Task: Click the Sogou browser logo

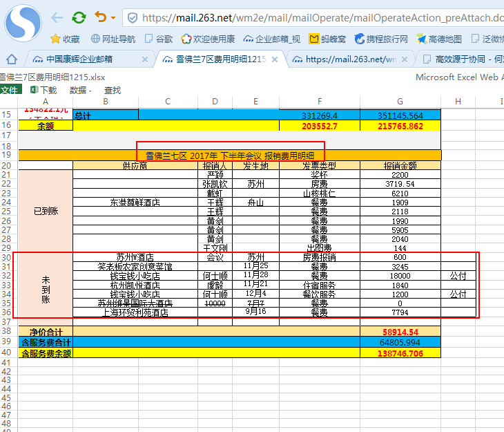Action: click(x=22, y=22)
